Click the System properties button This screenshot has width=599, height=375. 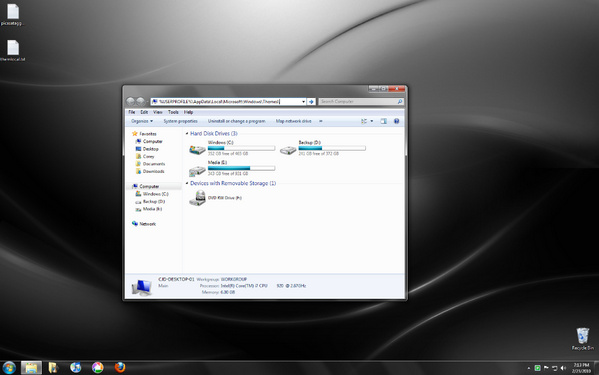point(180,121)
